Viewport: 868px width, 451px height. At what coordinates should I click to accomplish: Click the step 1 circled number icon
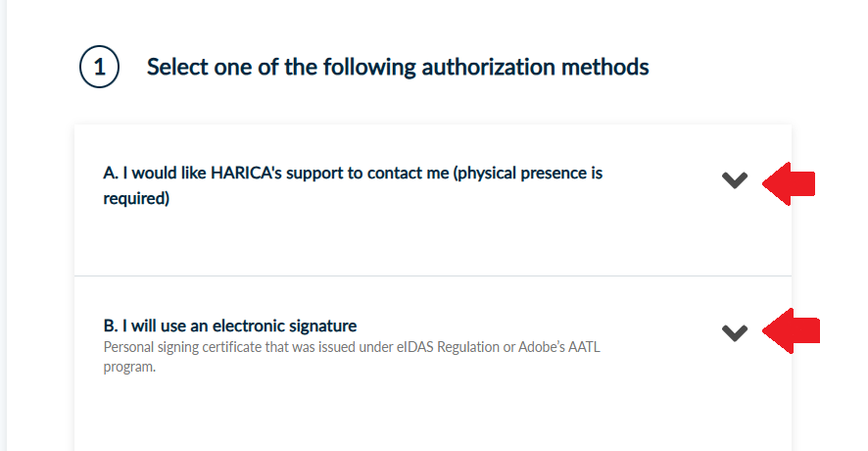click(x=99, y=69)
